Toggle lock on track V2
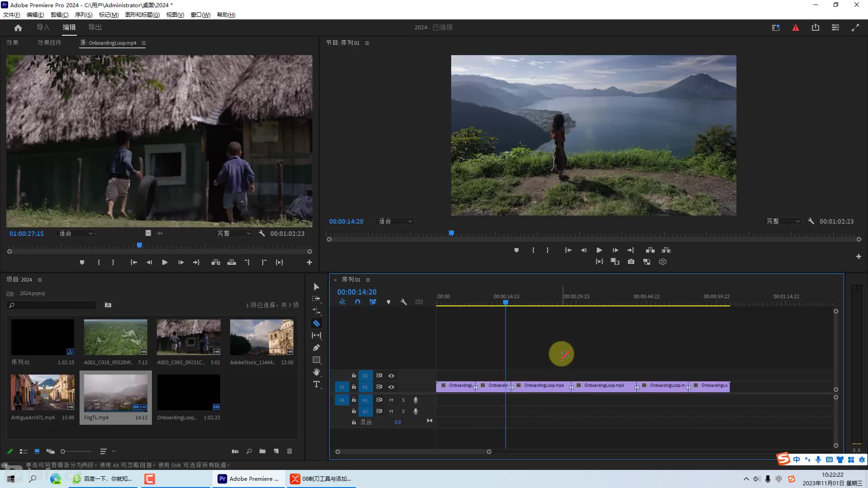 tap(354, 375)
